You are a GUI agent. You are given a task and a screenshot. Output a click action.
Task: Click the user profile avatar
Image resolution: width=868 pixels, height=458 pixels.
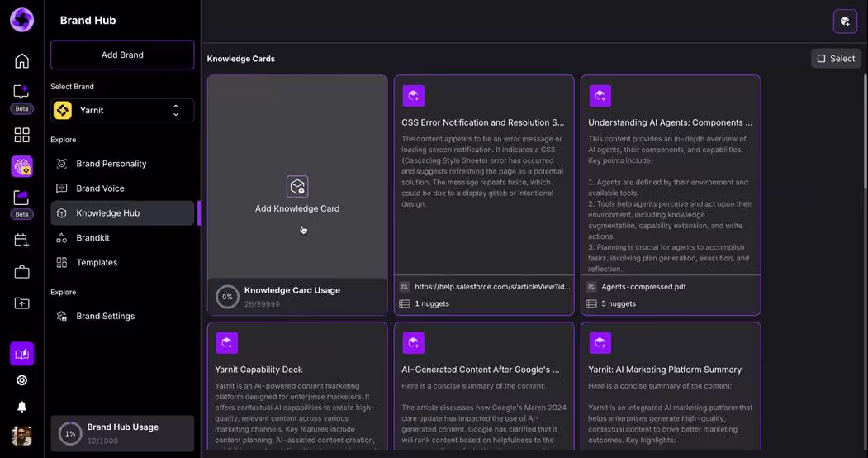(x=21, y=436)
